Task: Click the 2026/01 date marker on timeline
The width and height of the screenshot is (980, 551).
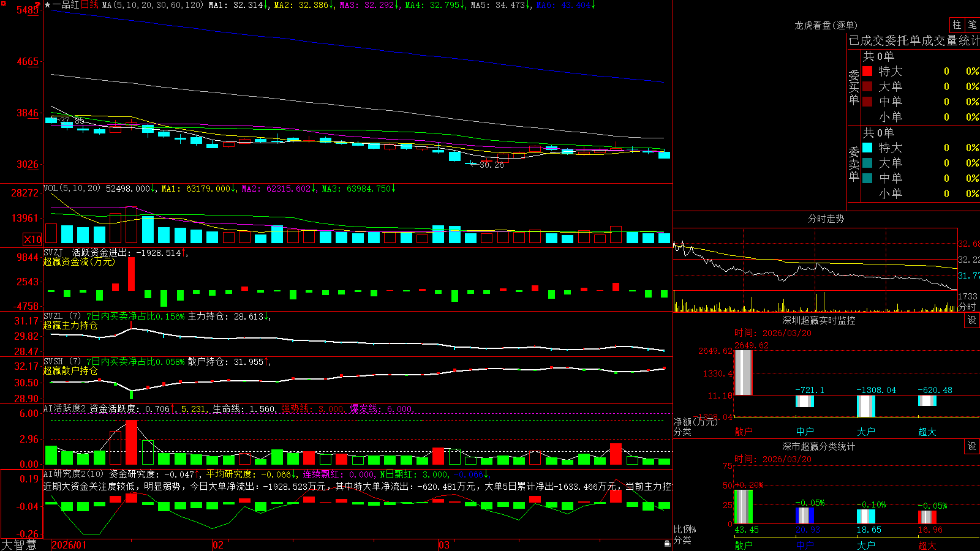Action: click(x=69, y=545)
